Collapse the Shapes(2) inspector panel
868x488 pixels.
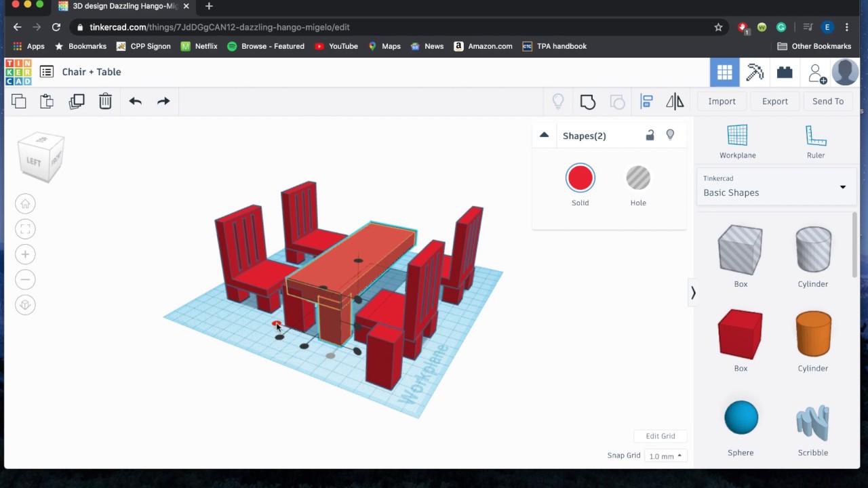click(544, 135)
